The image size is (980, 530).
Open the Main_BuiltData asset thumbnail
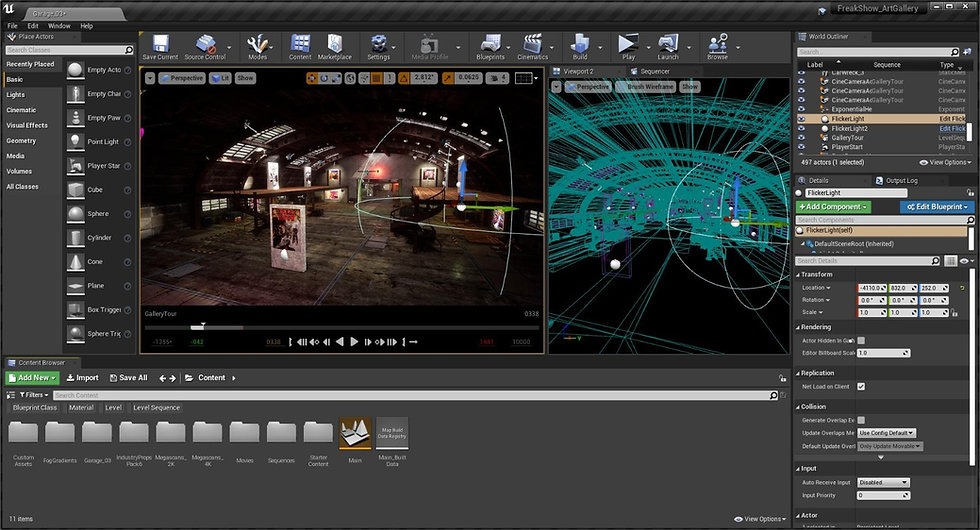click(392, 433)
